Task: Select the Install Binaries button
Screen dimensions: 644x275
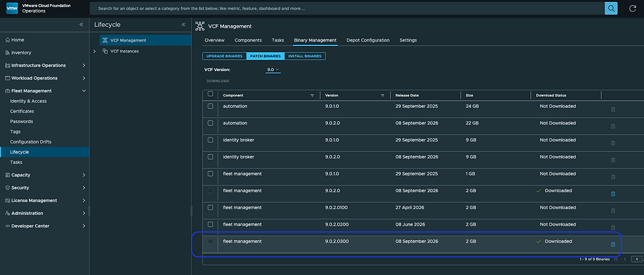Action: point(305,56)
